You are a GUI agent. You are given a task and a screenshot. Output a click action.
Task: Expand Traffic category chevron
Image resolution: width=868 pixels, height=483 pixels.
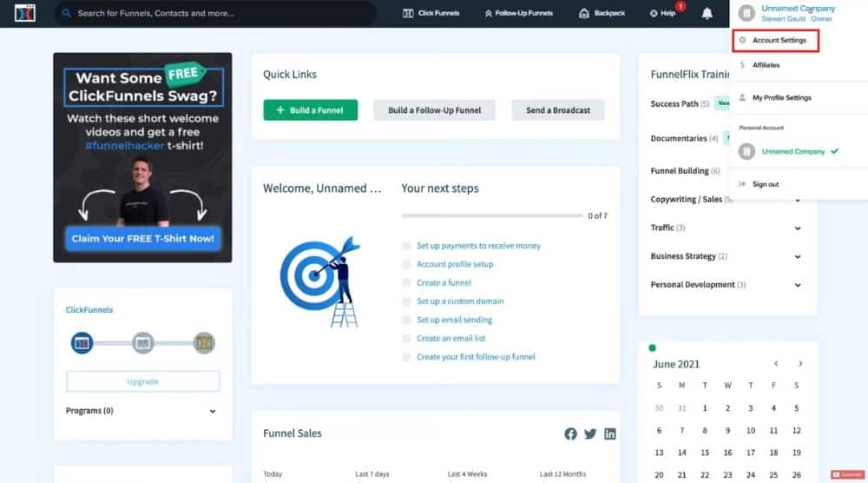pos(798,228)
